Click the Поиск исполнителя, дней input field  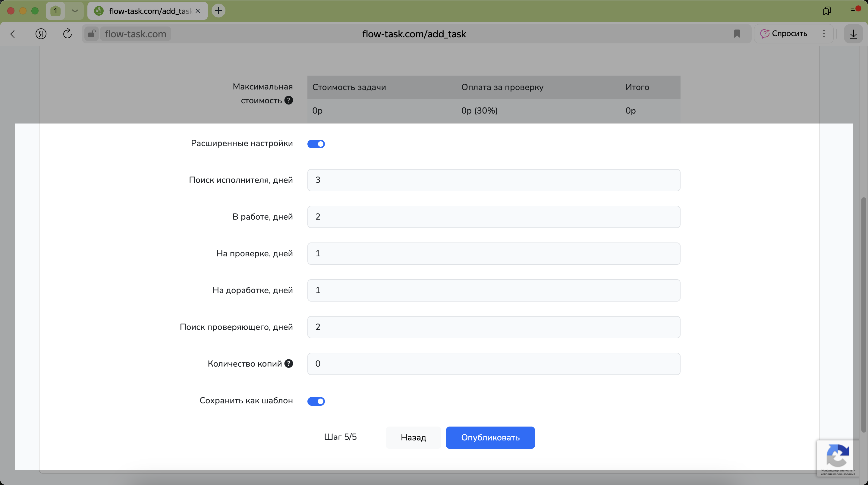(x=493, y=180)
